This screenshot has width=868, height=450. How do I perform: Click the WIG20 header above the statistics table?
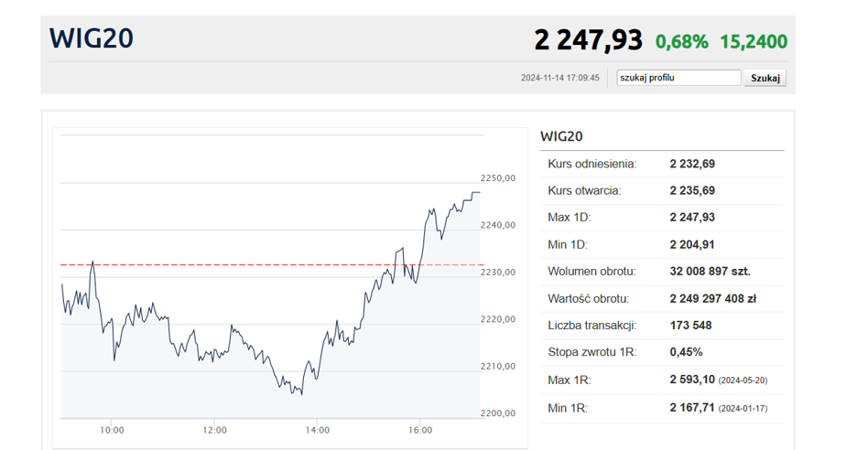[x=561, y=136]
